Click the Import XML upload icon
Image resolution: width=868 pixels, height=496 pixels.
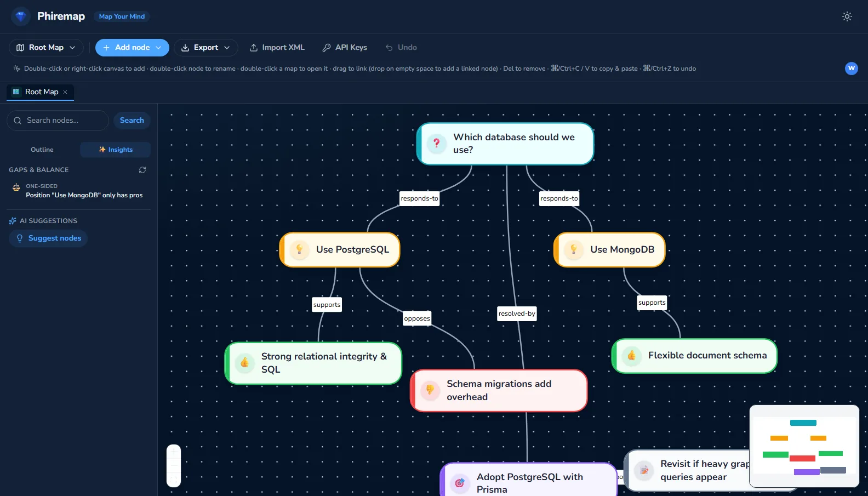[254, 48]
